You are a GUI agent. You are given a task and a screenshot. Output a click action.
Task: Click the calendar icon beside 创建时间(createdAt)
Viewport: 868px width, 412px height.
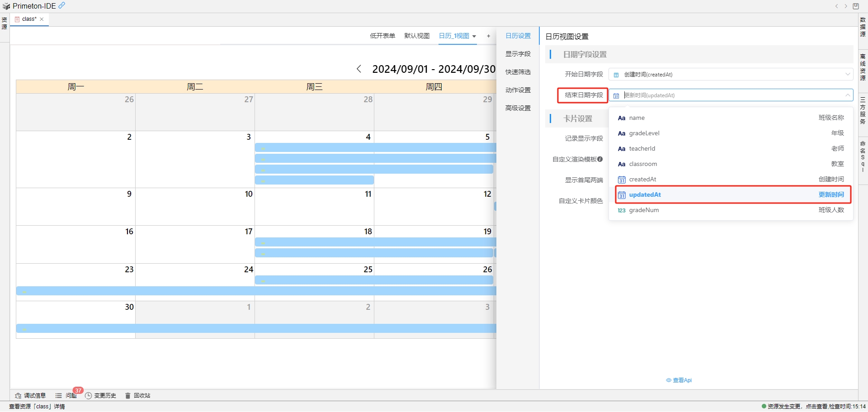(616, 74)
